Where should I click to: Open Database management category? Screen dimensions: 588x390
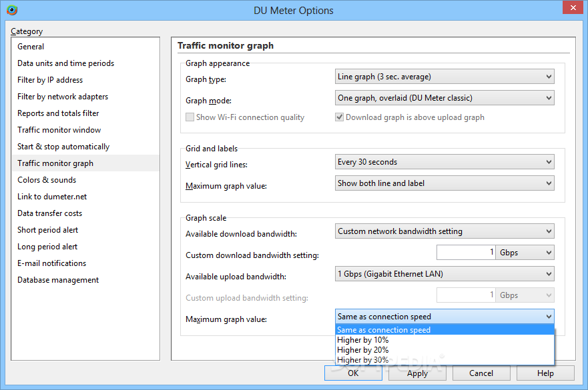click(85, 280)
